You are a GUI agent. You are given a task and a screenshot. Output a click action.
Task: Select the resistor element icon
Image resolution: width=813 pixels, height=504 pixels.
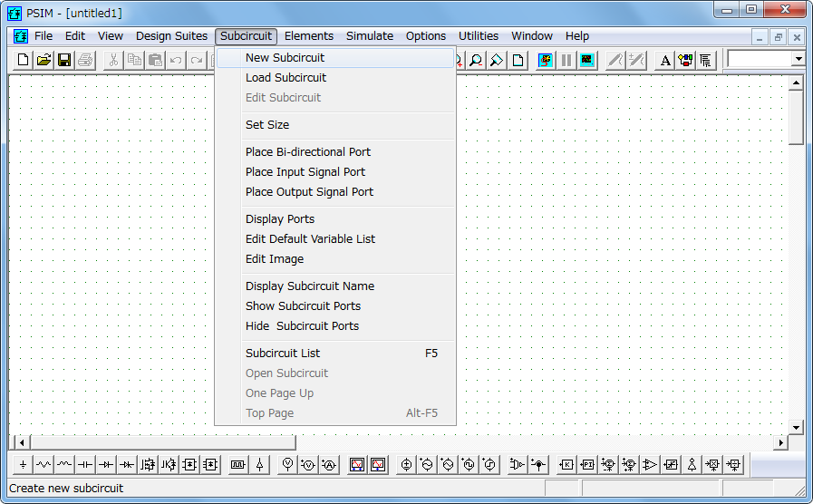tap(44, 465)
